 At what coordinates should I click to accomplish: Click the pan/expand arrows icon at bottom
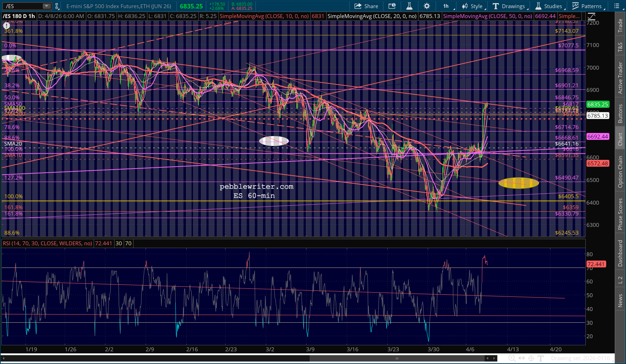coord(521,358)
